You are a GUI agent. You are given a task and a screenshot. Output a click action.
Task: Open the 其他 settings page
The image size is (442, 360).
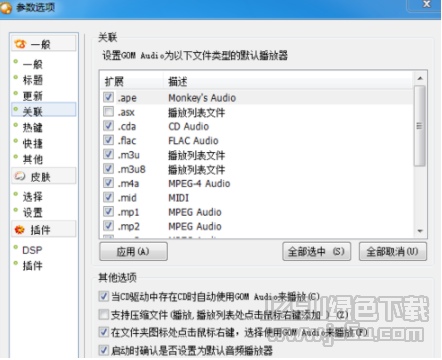32,159
